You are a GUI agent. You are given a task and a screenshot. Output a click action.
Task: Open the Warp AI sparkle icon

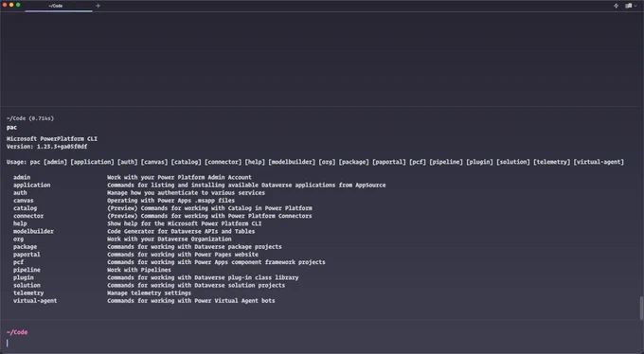click(x=617, y=6)
